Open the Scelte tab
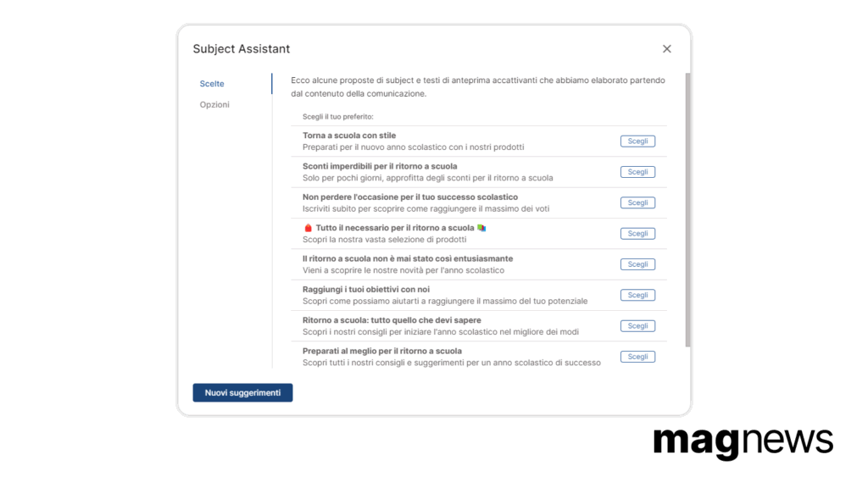This screenshot has width=868, height=488. 212,84
